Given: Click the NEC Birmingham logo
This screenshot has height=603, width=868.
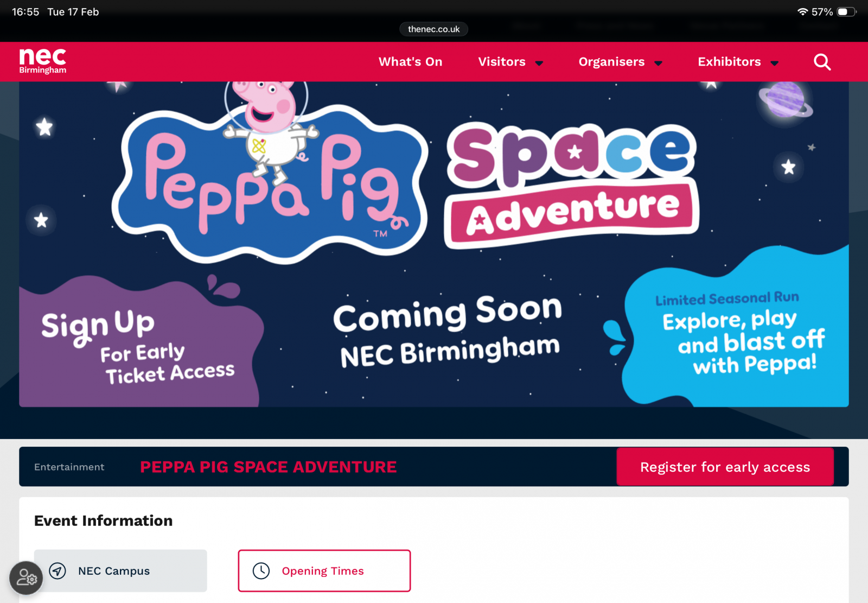Looking at the screenshot, I should 42,61.
